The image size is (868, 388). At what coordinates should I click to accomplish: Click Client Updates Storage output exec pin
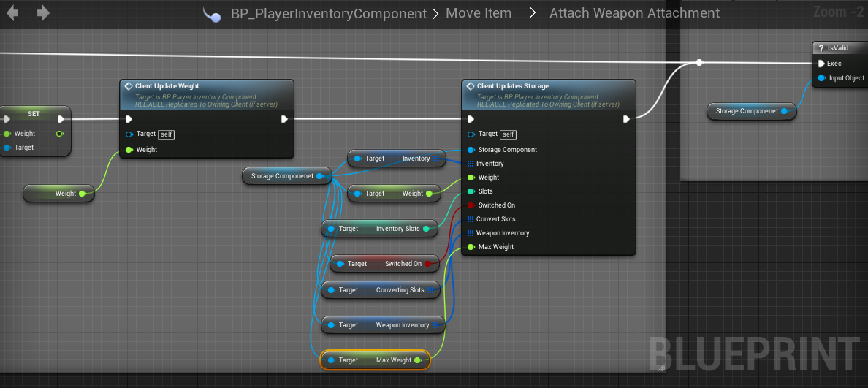coord(626,119)
